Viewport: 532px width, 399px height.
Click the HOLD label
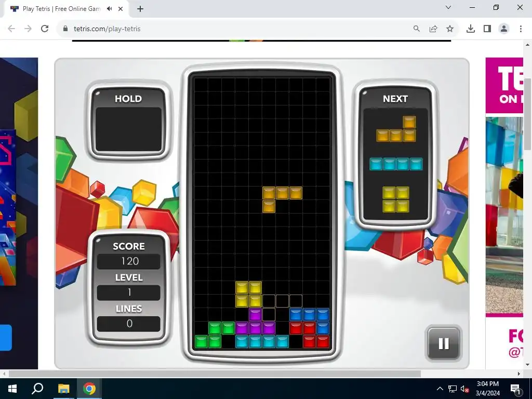(x=128, y=99)
